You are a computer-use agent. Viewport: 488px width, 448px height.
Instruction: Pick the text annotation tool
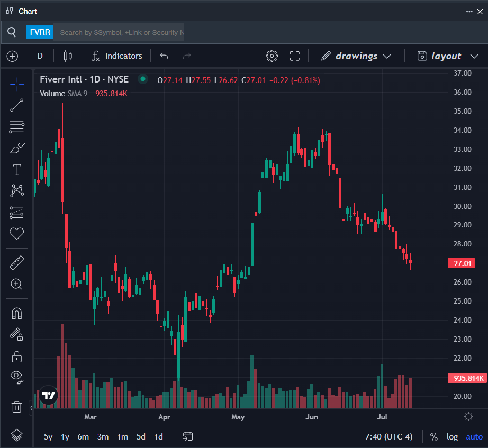[17, 170]
